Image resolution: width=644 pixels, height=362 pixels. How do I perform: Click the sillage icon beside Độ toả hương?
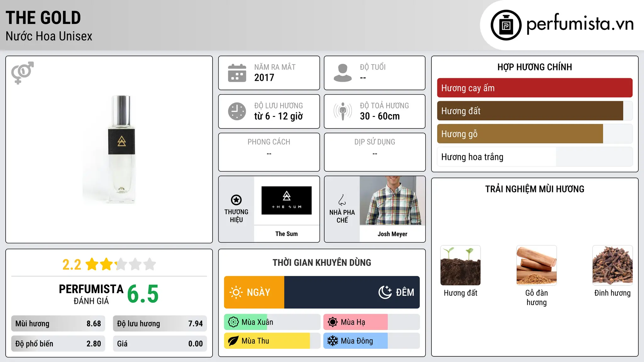pyautogui.click(x=343, y=111)
